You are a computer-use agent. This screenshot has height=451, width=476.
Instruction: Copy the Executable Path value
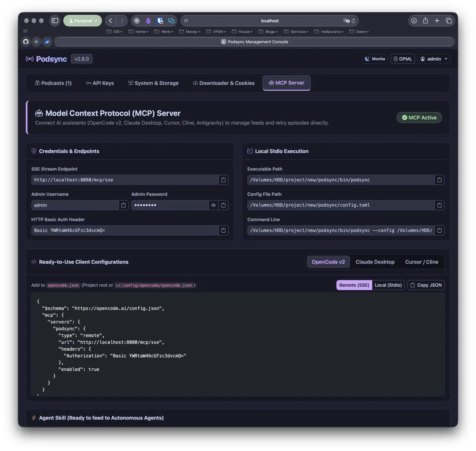440,180
